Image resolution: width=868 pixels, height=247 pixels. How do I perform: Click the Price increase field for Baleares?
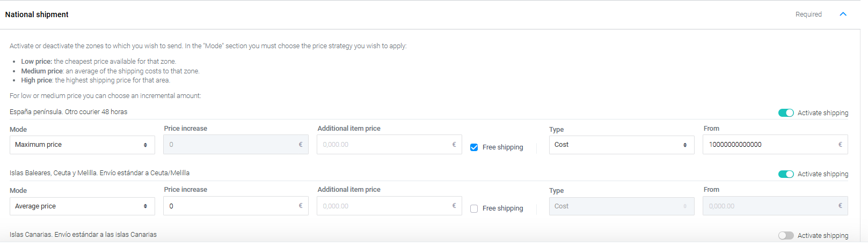(231, 206)
